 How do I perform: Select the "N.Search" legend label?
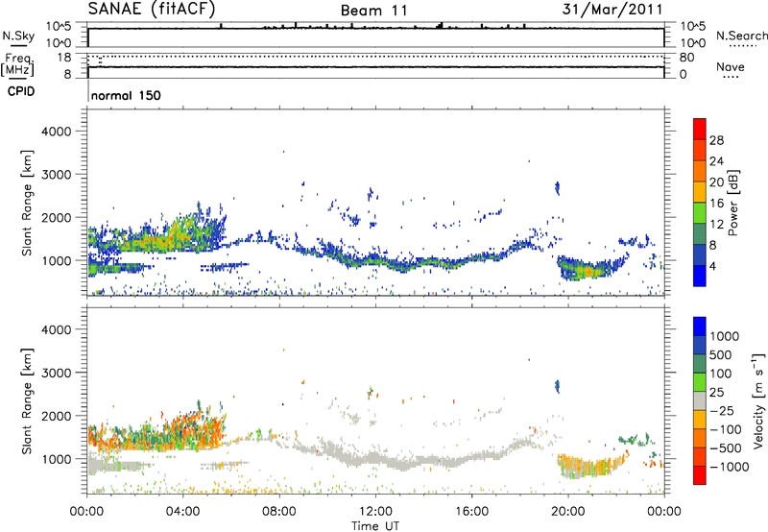tap(741, 36)
